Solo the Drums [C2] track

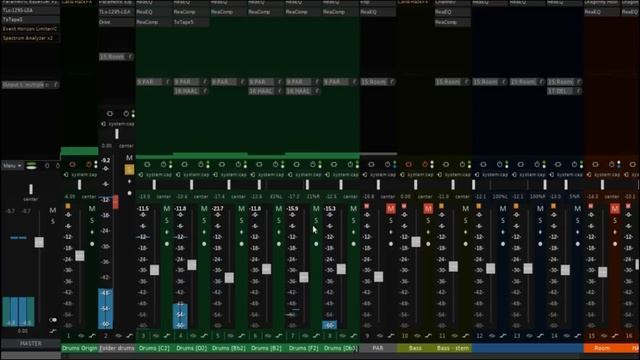coord(167,221)
